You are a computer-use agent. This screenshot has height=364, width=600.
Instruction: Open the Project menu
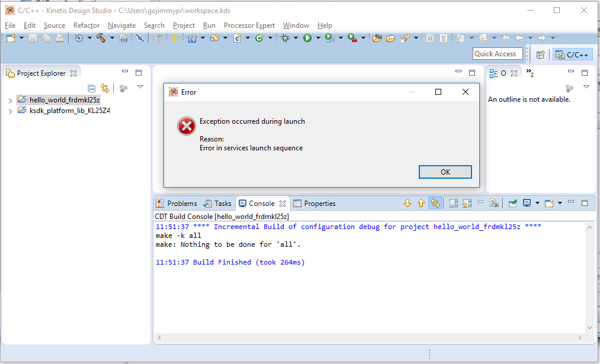(x=184, y=25)
